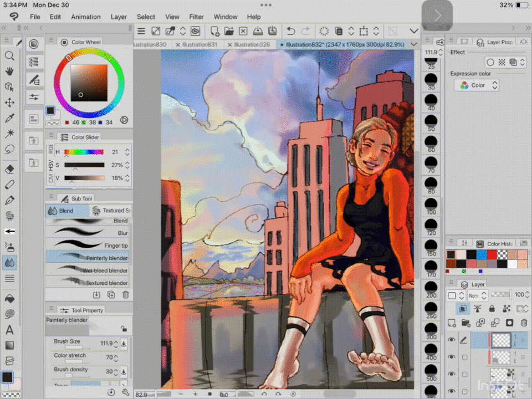Image resolution: width=532 pixels, height=399 pixels.
Task: Pick the Eyedropper tool
Action: click(9, 118)
